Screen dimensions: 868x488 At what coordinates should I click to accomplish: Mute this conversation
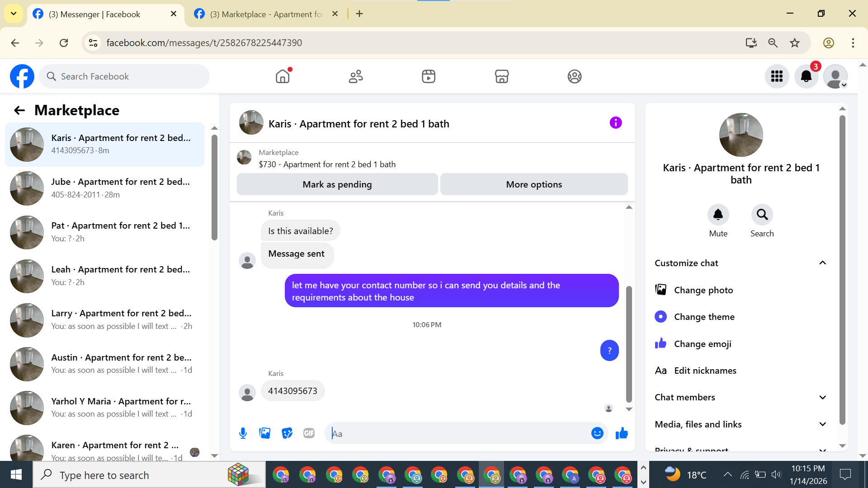pyautogui.click(x=718, y=215)
